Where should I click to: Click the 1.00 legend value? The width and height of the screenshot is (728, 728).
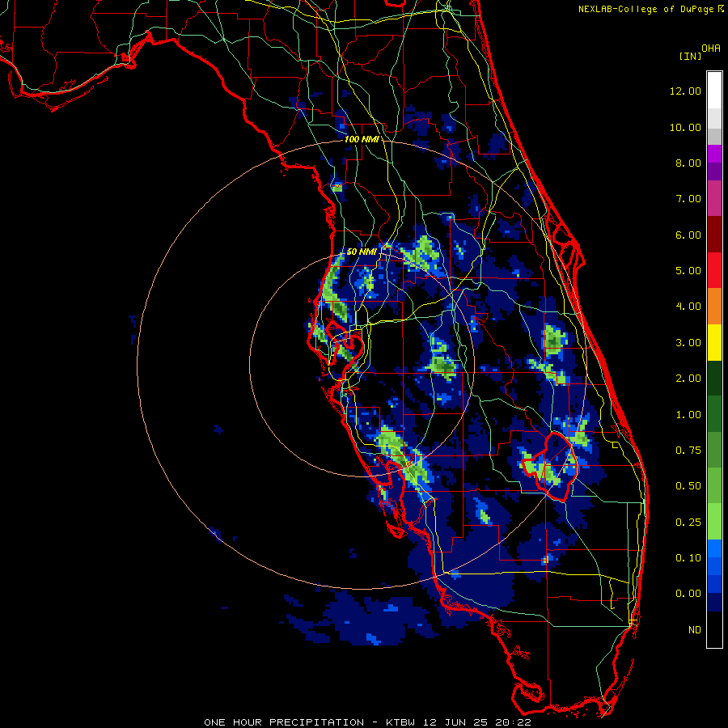tap(688, 415)
